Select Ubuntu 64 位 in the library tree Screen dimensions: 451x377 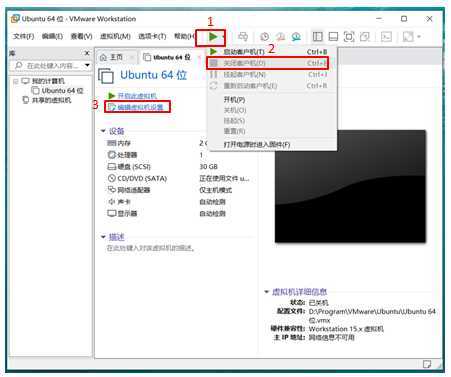tap(62, 91)
